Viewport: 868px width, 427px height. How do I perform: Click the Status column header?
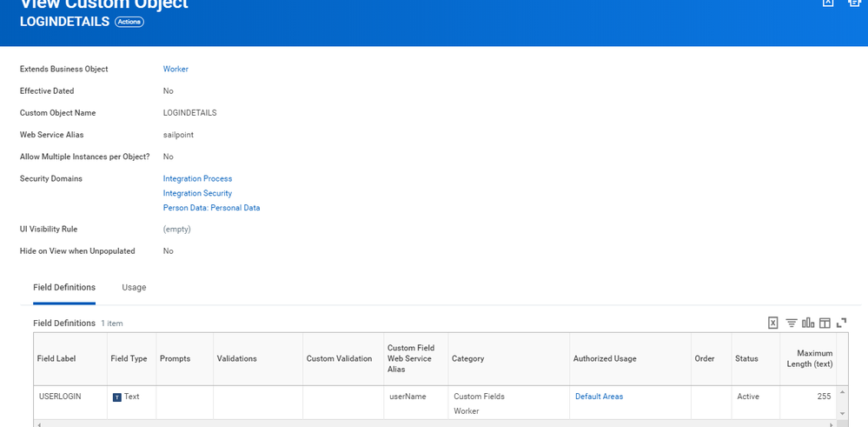click(746, 358)
